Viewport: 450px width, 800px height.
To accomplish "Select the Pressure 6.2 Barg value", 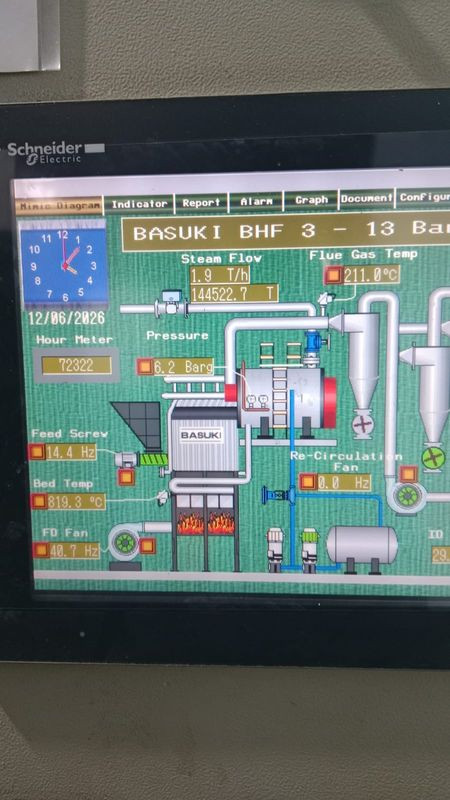I will click(x=183, y=367).
